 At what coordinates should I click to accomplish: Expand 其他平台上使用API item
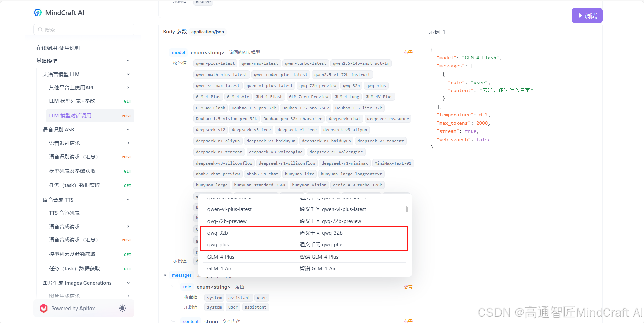point(128,88)
